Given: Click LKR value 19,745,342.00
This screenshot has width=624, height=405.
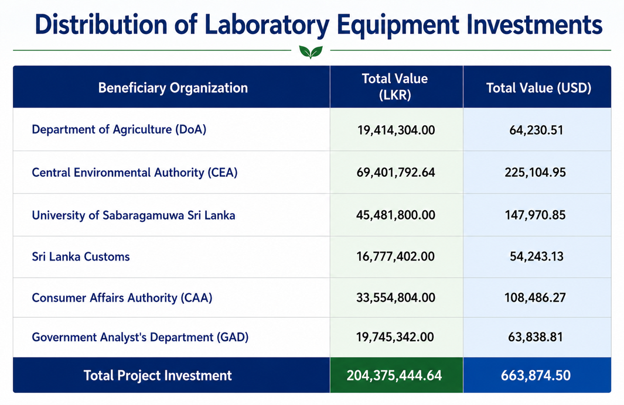Looking at the screenshot, I should click(395, 337).
